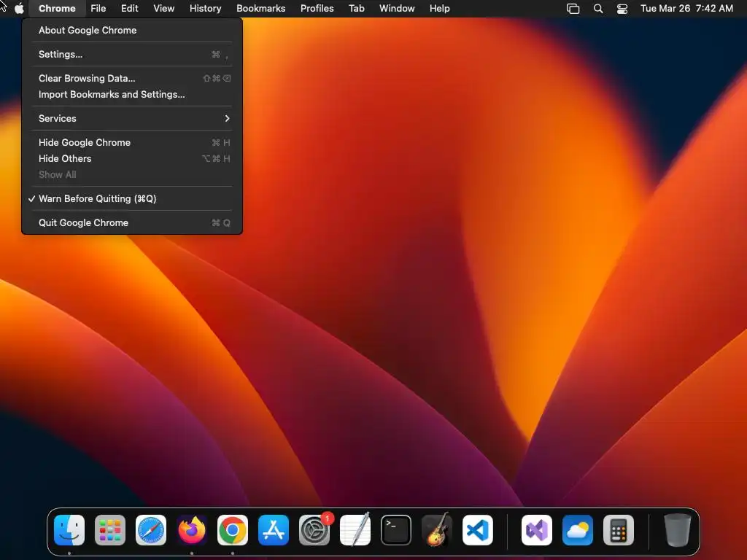Image resolution: width=747 pixels, height=560 pixels.
Task: Select Hide Google Chrome
Action: click(x=132, y=142)
